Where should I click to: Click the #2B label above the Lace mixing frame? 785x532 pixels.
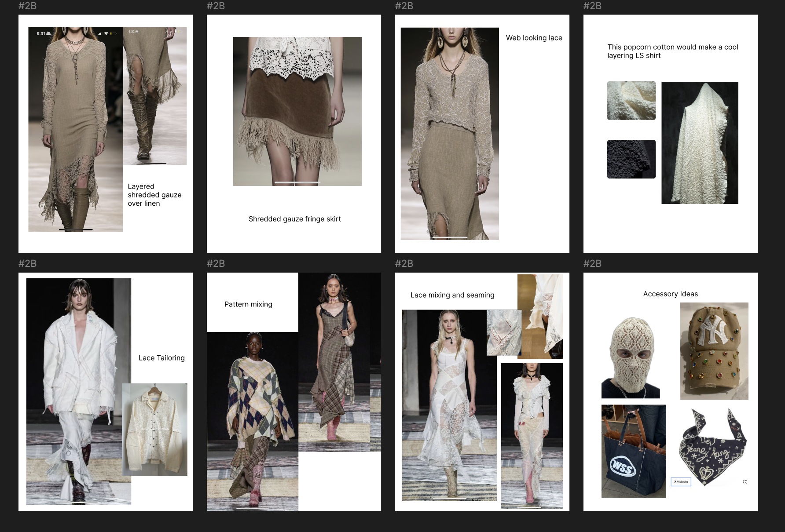[x=404, y=263]
